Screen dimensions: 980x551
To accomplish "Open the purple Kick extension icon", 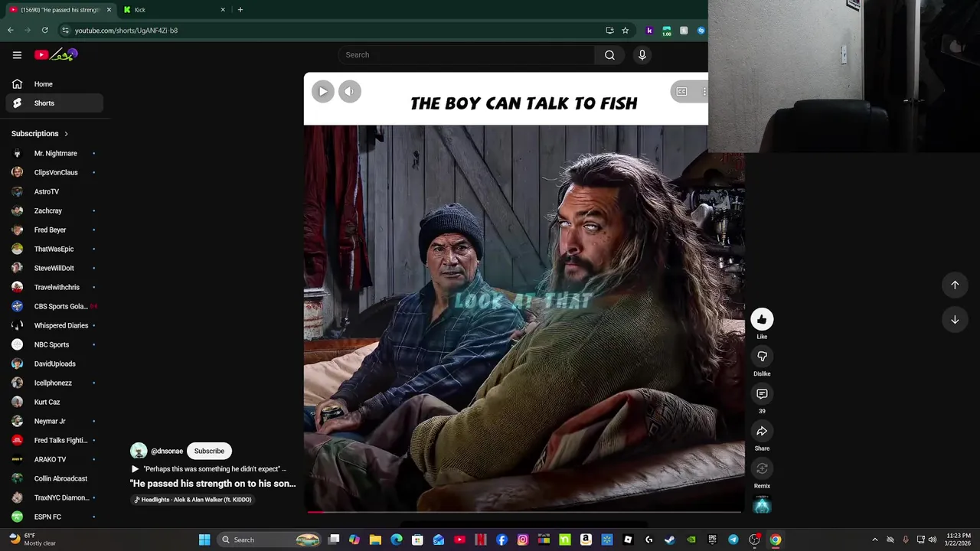I will coord(649,31).
